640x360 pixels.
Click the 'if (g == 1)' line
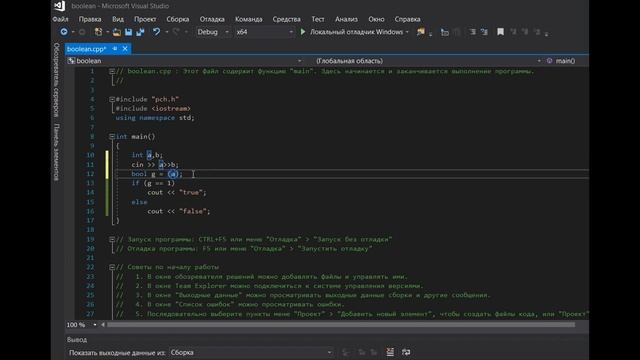click(x=153, y=183)
